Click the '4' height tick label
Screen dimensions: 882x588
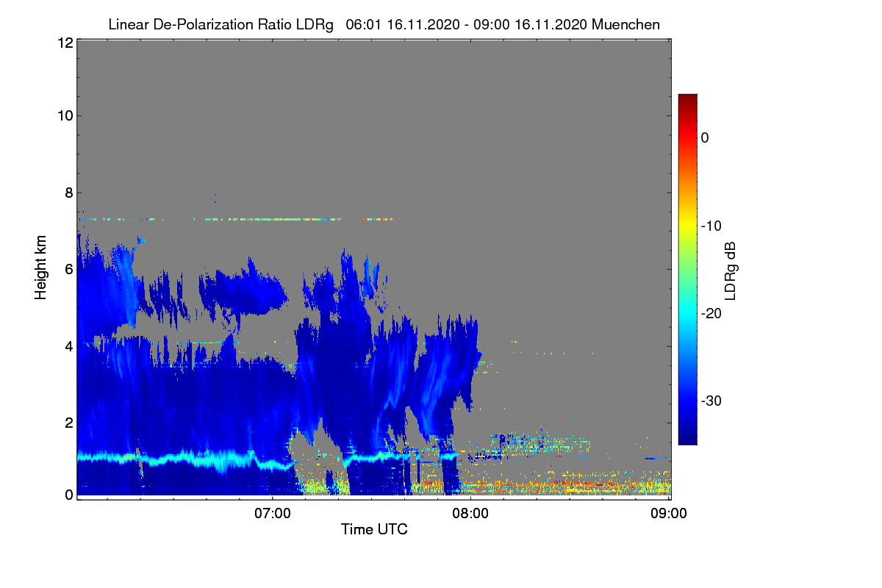pos(68,345)
